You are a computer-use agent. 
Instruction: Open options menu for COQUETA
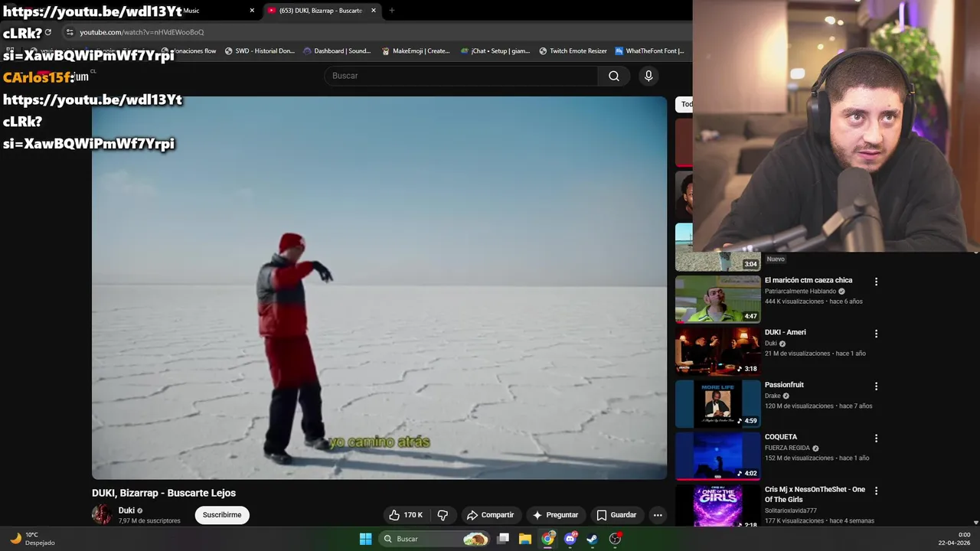point(877,439)
